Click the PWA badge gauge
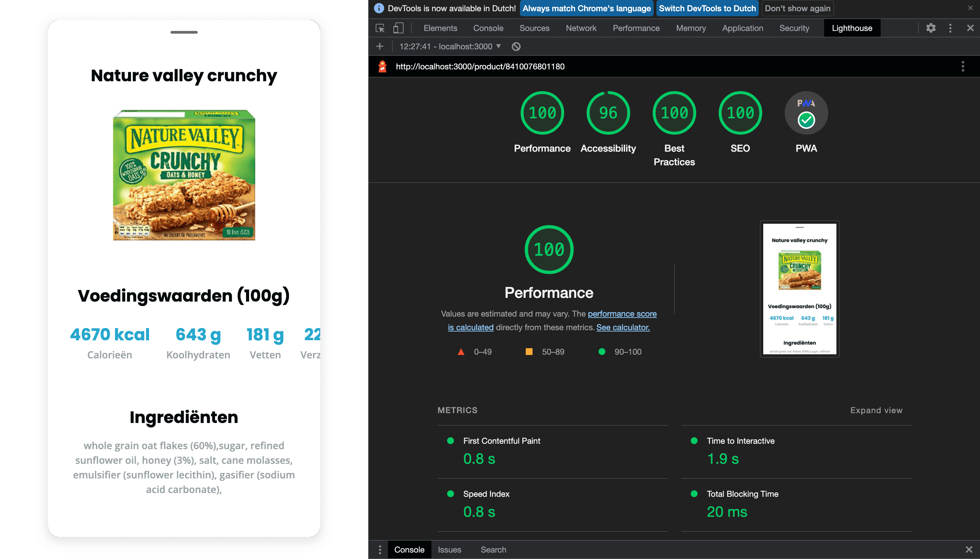The width and height of the screenshot is (980, 559). [806, 113]
